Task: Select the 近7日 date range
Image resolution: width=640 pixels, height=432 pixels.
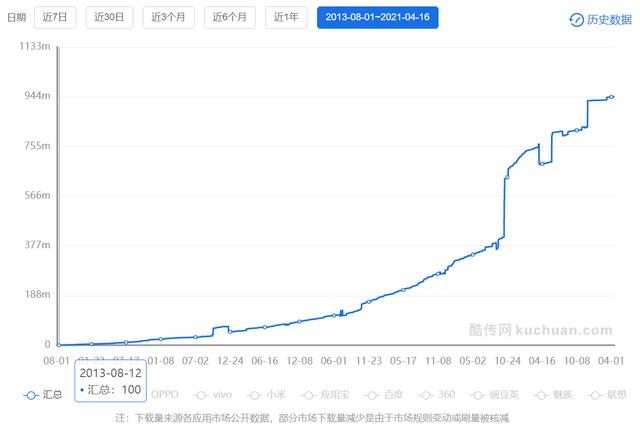Action: [54, 18]
